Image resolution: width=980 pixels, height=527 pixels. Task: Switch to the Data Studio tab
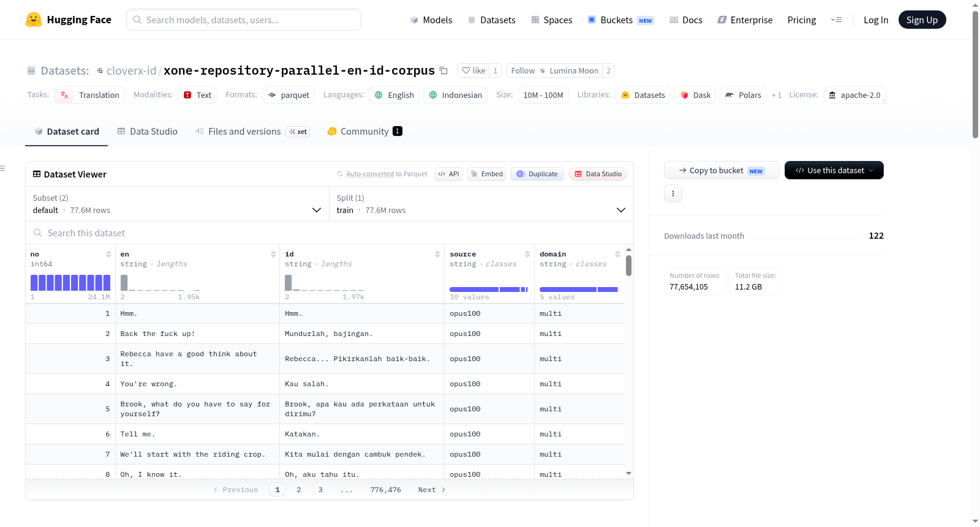148,132
